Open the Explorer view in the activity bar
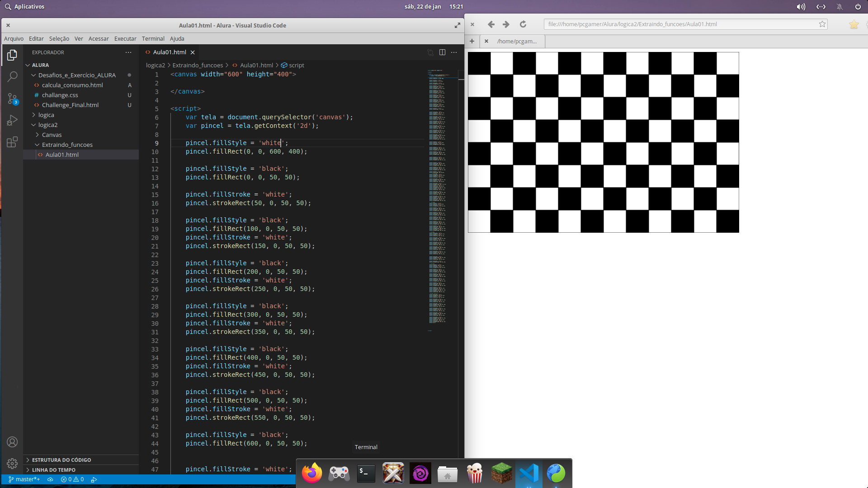Image resolution: width=868 pixels, height=488 pixels. click(12, 55)
